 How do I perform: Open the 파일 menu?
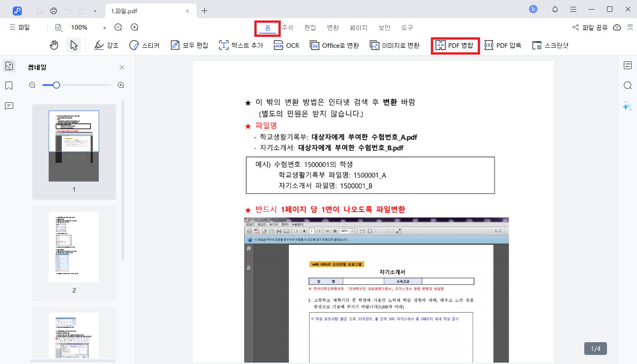20,27
